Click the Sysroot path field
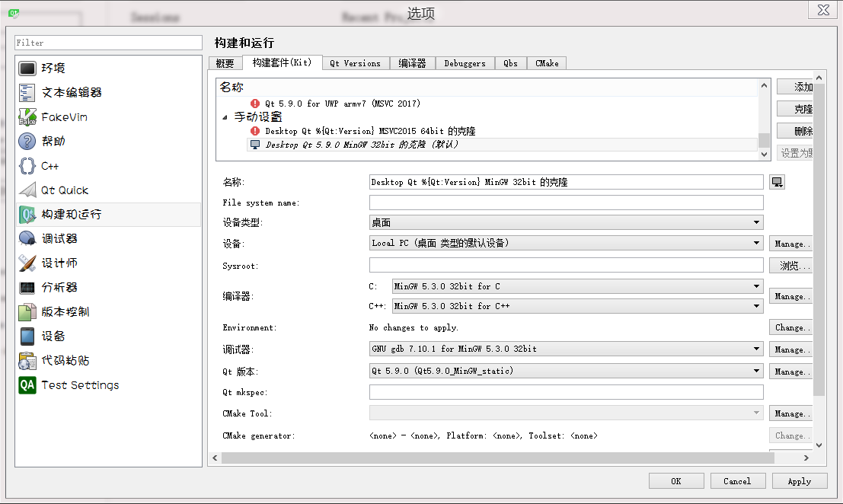The width and height of the screenshot is (843, 504). pyautogui.click(x=566, y=266)
